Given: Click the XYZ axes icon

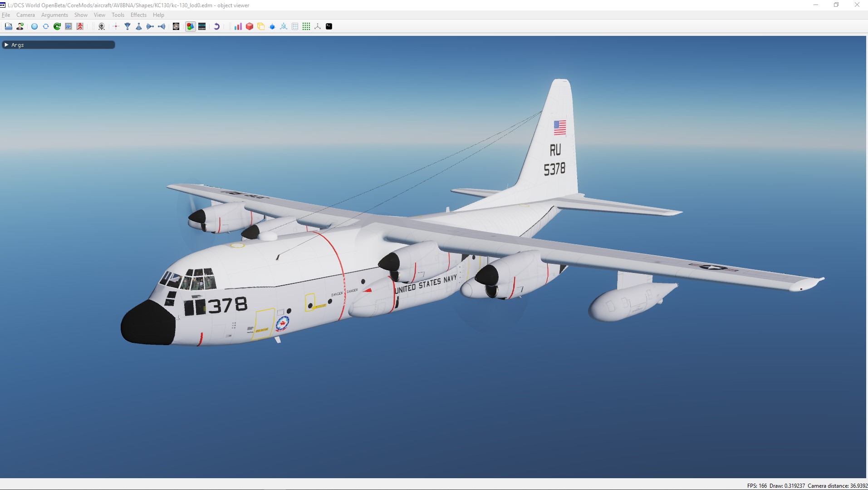Looking at the screenshot, I should (x=318, y=26).
